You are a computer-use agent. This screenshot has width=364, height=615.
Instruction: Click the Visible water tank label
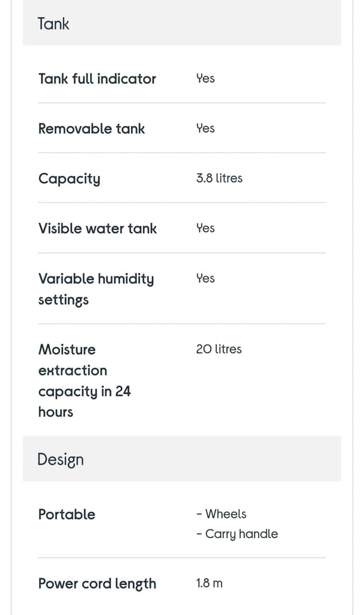coord(97,228)
